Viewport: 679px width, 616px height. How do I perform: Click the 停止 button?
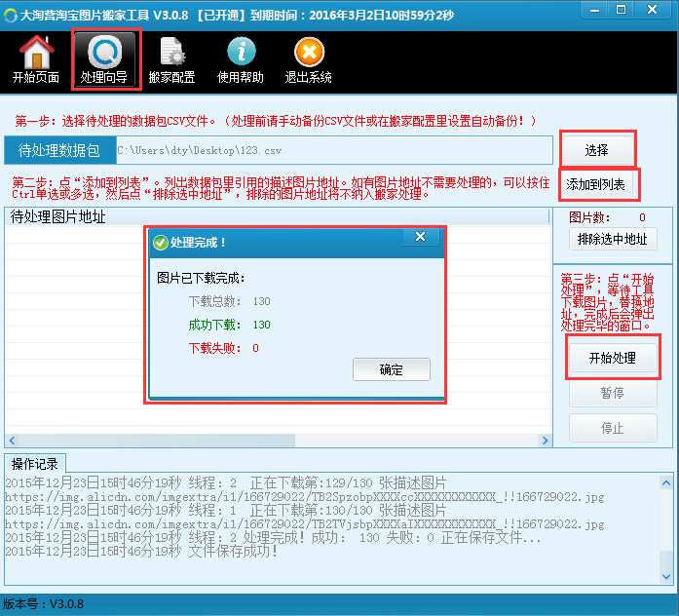point(613,428)
